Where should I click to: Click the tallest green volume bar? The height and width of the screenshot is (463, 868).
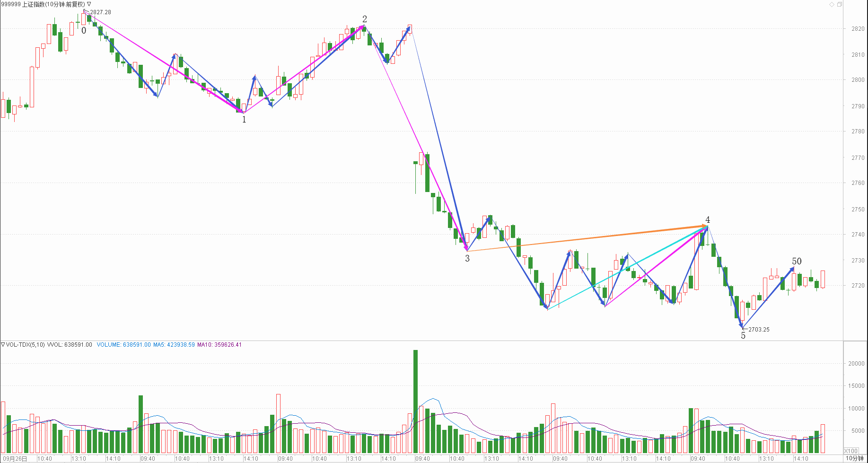click(x=415, y=402)
